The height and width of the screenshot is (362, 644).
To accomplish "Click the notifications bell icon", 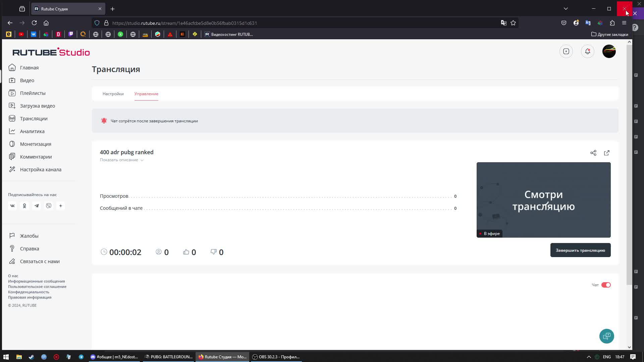I will click(x=587, y=51).
